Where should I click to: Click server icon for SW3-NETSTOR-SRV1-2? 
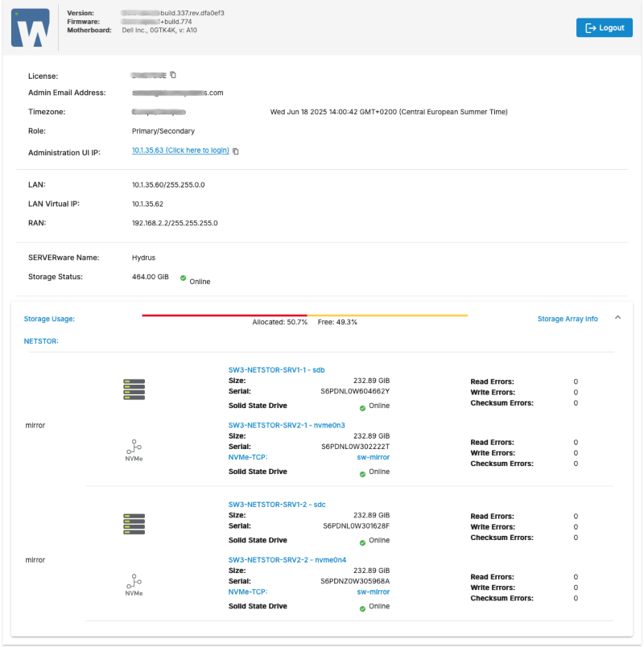pyautogui.click(x=134, y=524)
